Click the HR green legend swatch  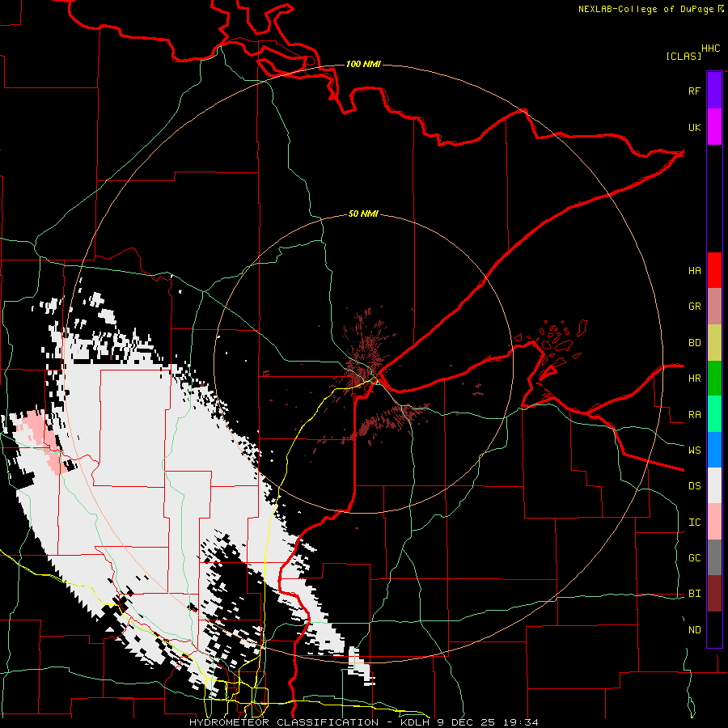(x=714, y=379)
